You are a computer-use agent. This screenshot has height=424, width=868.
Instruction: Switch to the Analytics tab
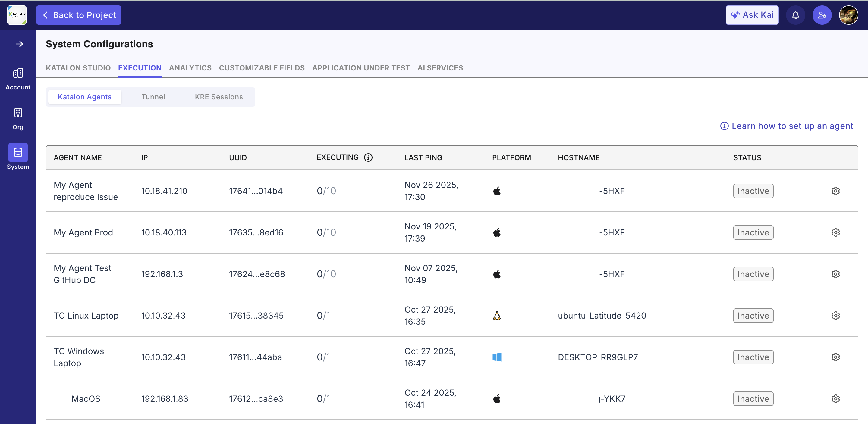coord(190,68)
